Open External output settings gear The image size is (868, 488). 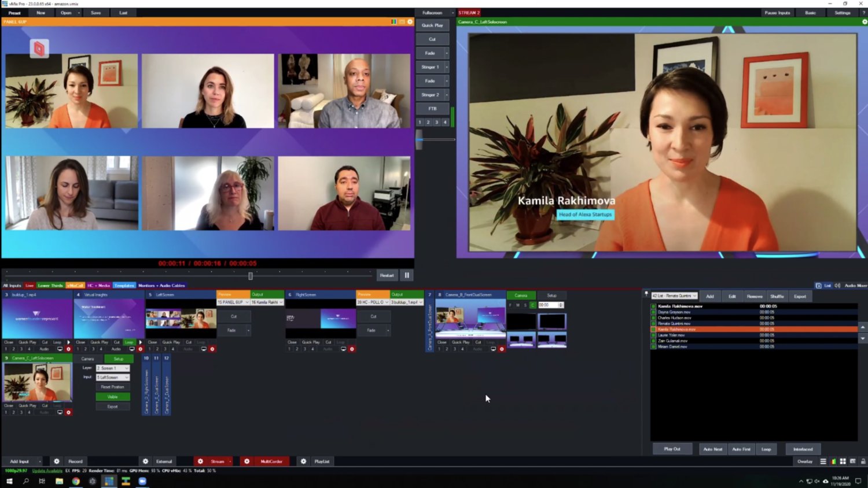[145, 461]
